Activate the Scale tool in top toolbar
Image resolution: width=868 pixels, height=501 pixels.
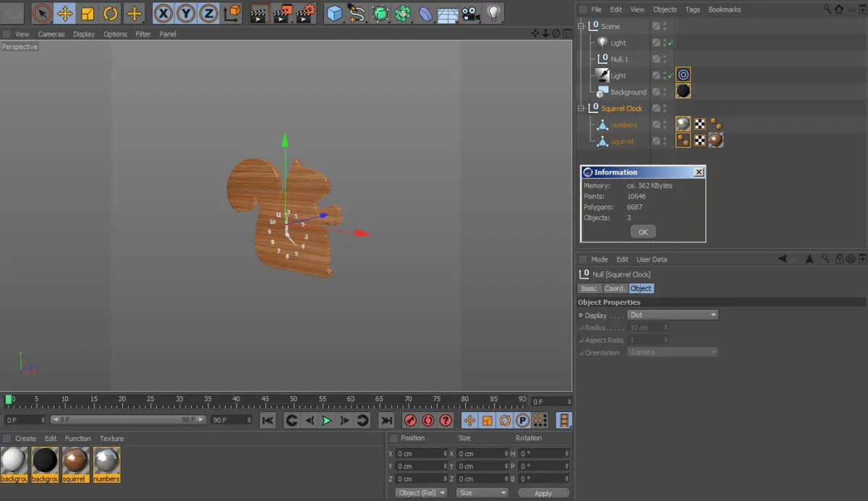point(88,13)
